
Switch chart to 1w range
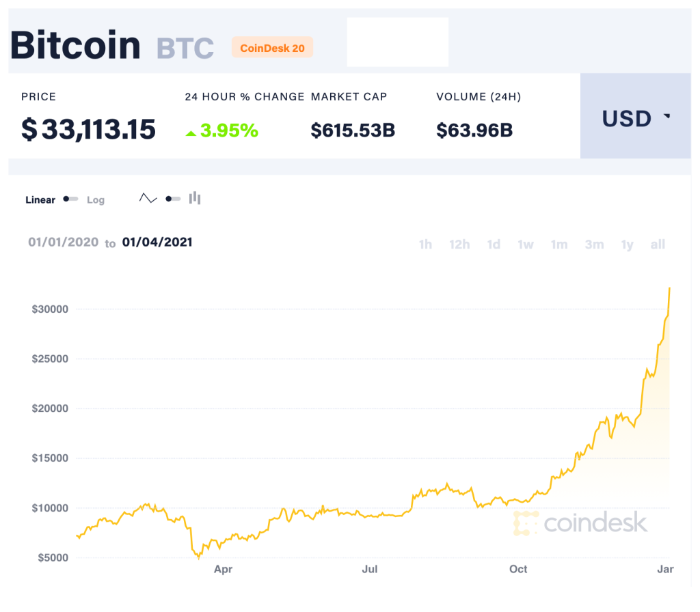[x=525, y=245]
